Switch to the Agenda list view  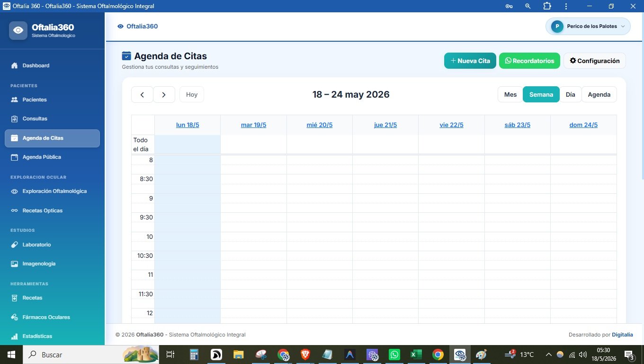599,94
